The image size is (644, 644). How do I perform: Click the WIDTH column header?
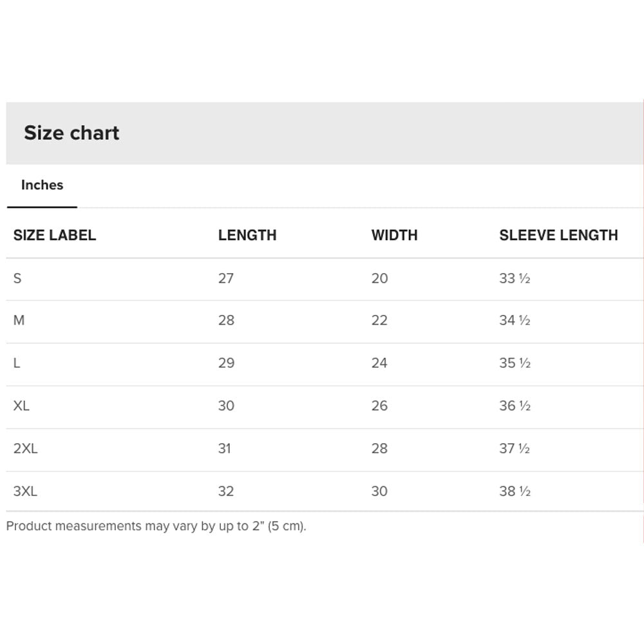click(394, 236)
